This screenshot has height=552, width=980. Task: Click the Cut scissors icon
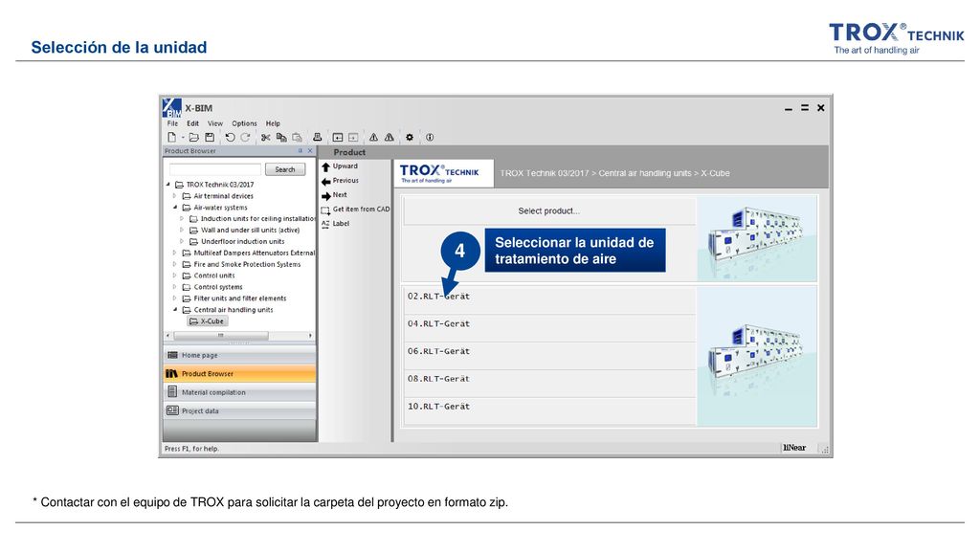266,138
